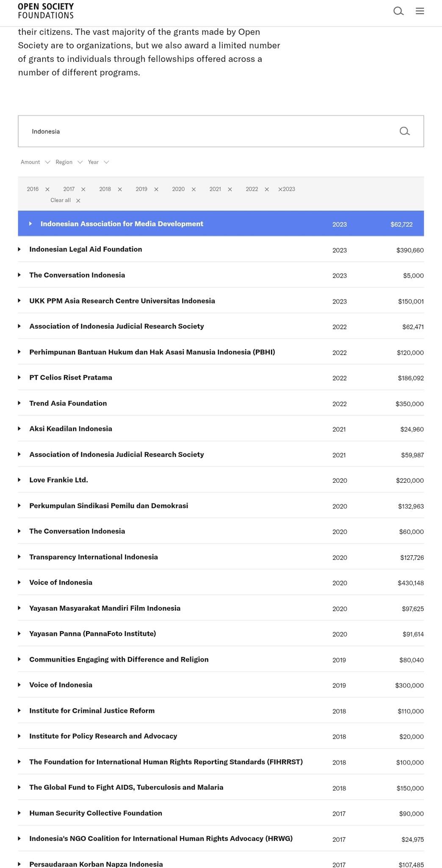The height and width of the screenshot is (868, 442).
Task: Click year 2020 beside Love Frankie Ltd.
Action: (340, 481)
